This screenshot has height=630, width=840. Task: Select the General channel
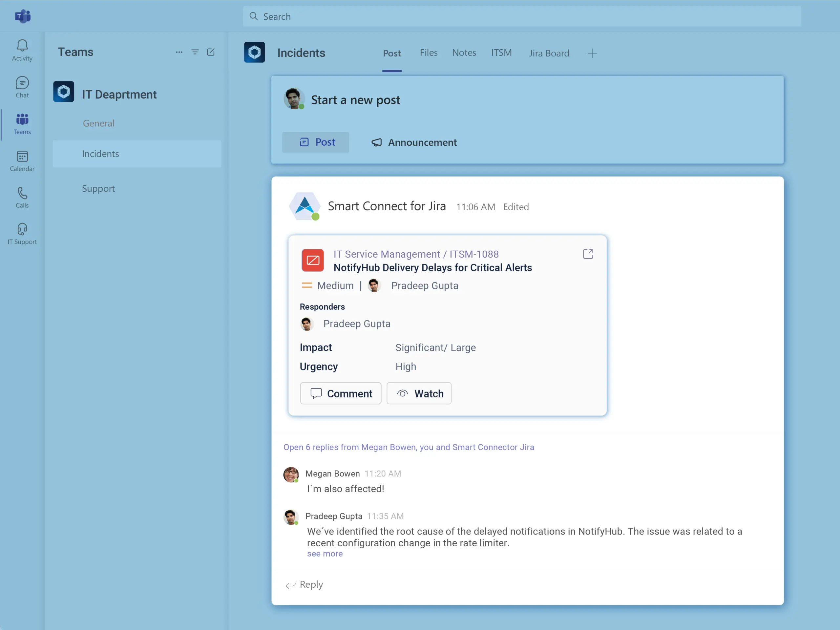pyautogui.click(x=98, y=123)
